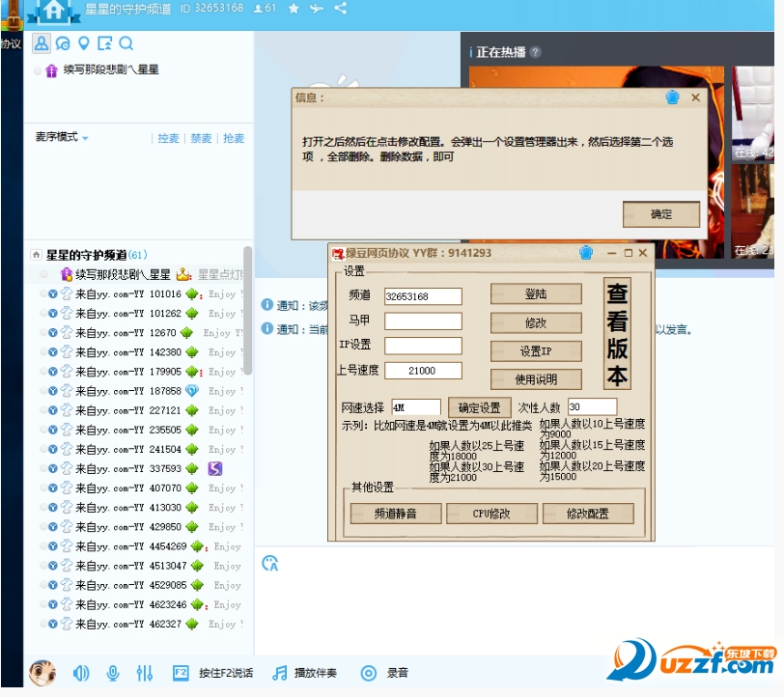
Task: Favorite the channel with the star icon
Action: tap(294, 9)
